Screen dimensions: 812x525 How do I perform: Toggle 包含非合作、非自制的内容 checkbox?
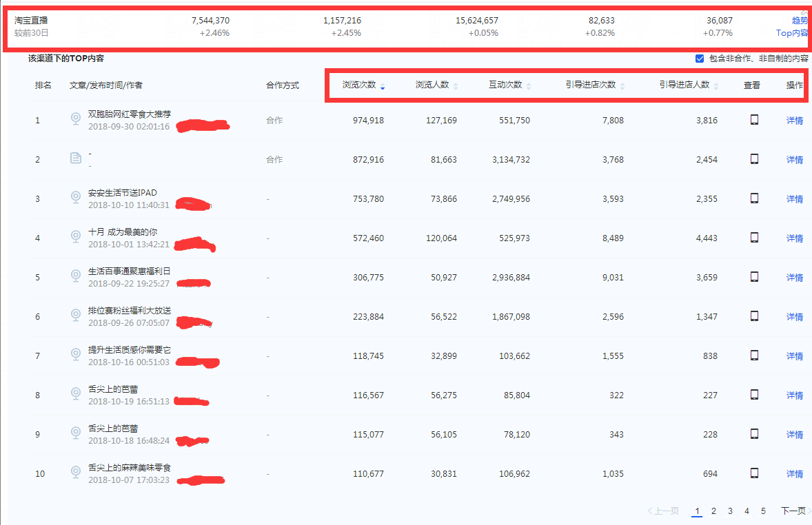[700, 59]
